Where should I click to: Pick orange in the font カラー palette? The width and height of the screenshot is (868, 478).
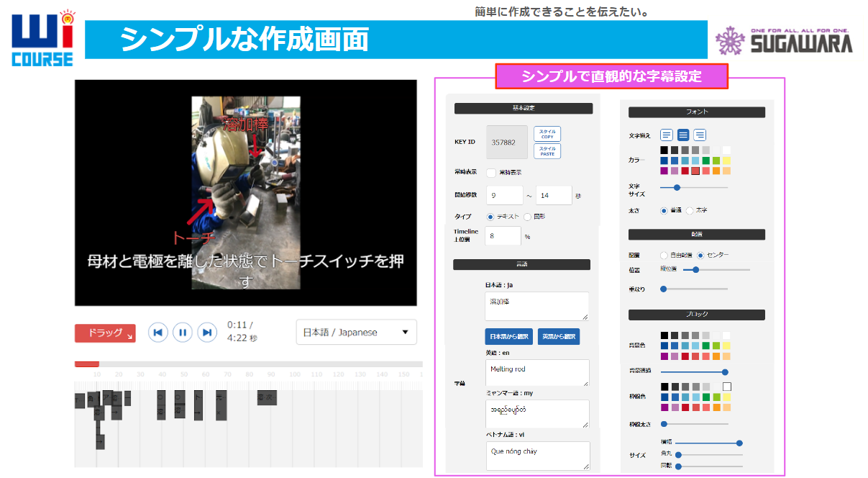(716, 171)
